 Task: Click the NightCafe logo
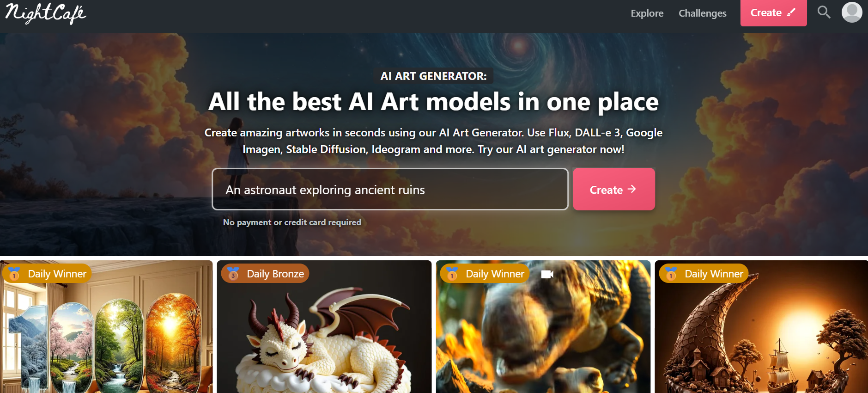[x=45, y=13]
